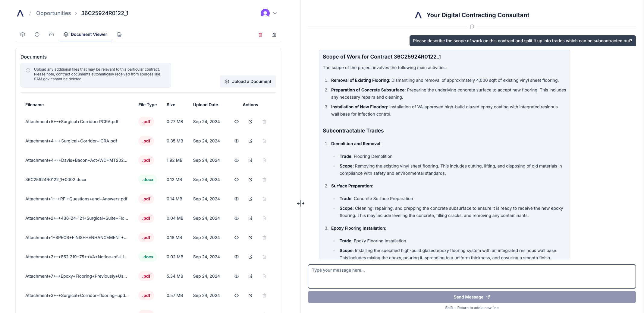This screenshot has width=644, height=313.
Task: Open SPECS FINISH ENHANCEMENT pdf externally
Action: [250, 238]
